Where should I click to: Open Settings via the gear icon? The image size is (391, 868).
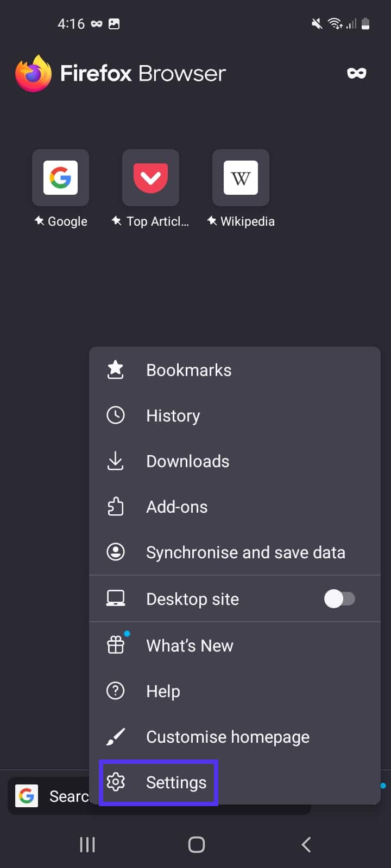point(116,782)
